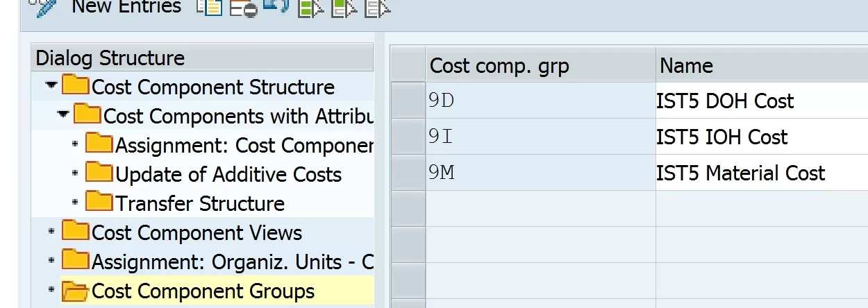Click the open folder icon for Cost Component Groups
This screenshot has height=308, width=868.
(75, 291)
